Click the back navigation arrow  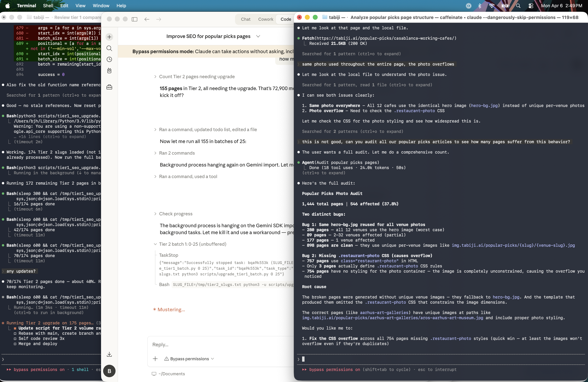147,19
